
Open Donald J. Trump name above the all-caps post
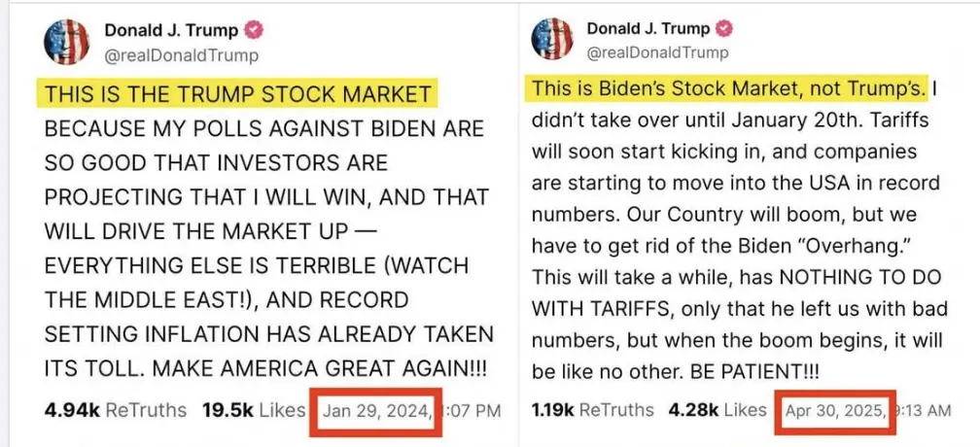tap(186, 30)
